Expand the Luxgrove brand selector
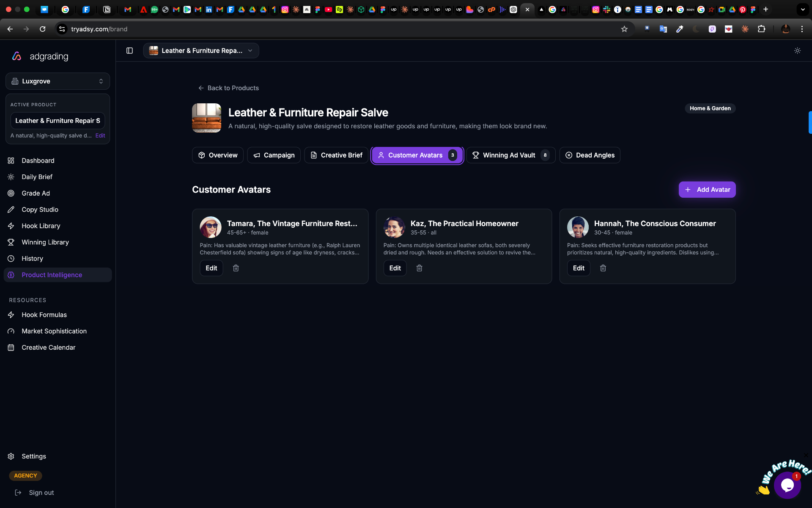The image size is (812, 508). click(x=58, y=81)
